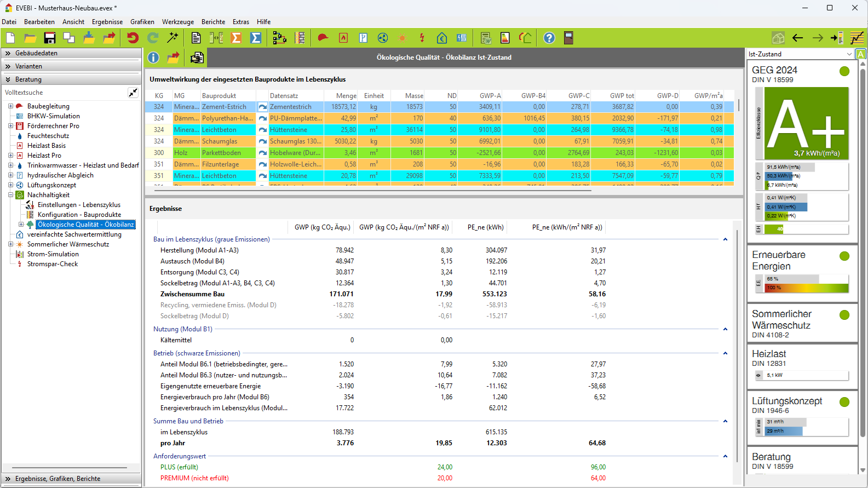Click the new document icon

(10, 38)
